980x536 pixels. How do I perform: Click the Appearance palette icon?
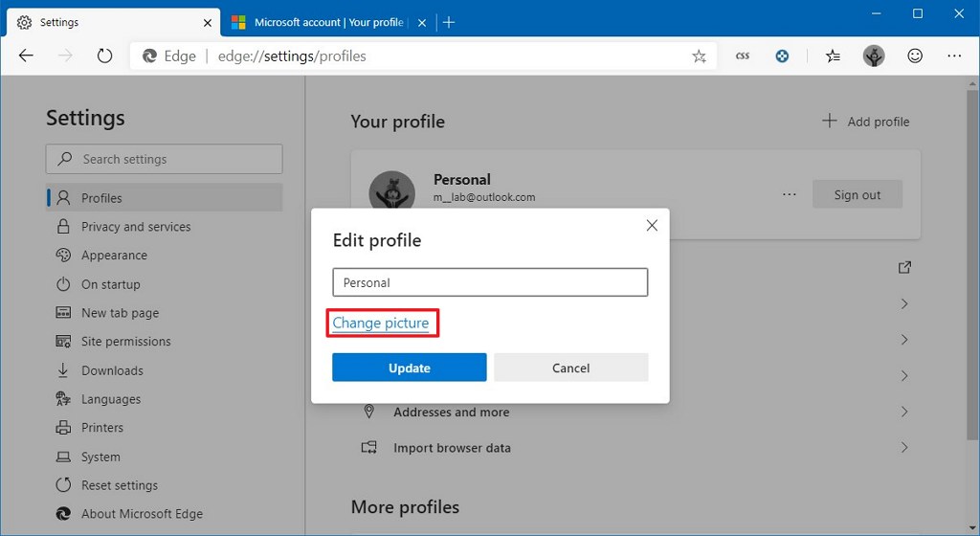(63, 255)
